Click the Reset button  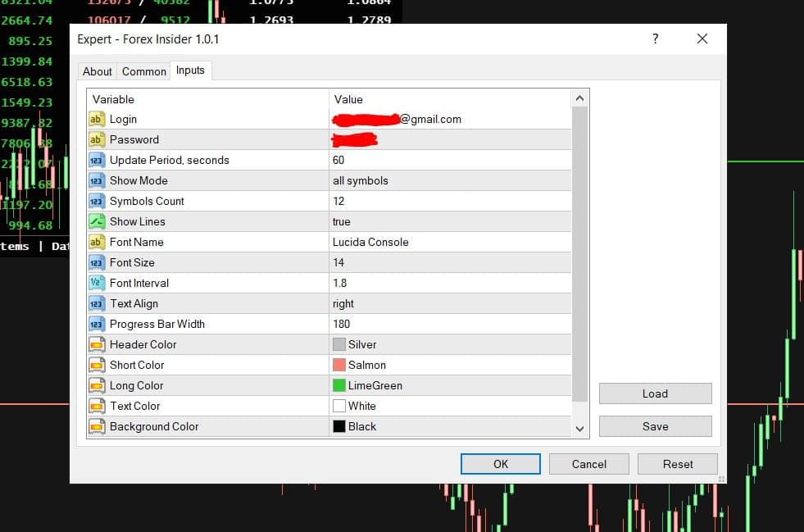click(x=677, y=464)
